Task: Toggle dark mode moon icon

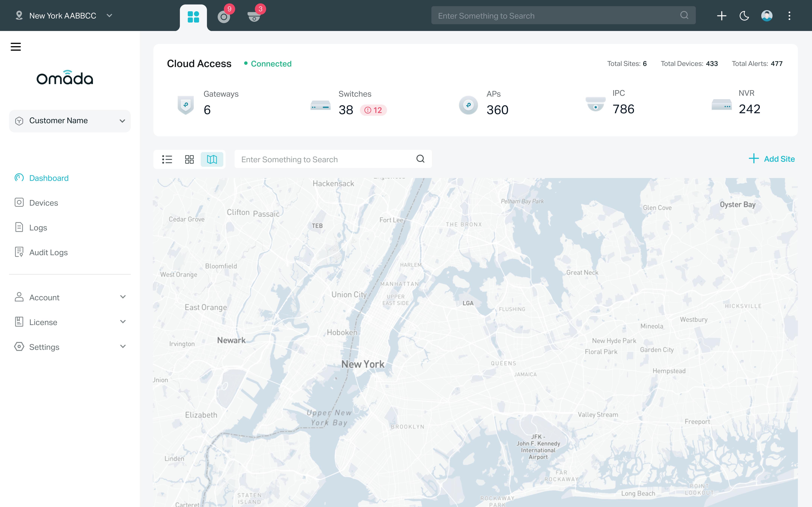Action: click(x=744, y=16)
